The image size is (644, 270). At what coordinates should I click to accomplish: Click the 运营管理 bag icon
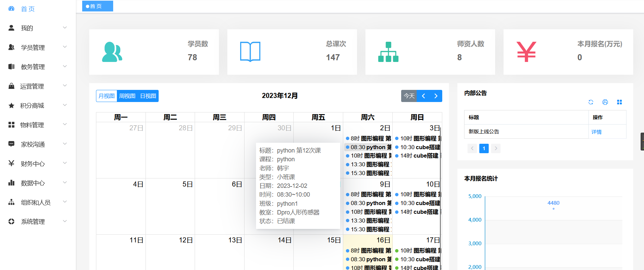(x=11, y=86)
